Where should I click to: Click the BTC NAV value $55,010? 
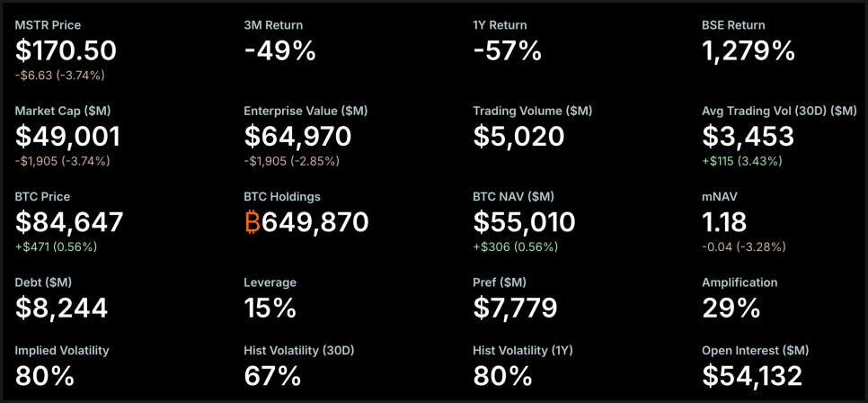point(524,222)
